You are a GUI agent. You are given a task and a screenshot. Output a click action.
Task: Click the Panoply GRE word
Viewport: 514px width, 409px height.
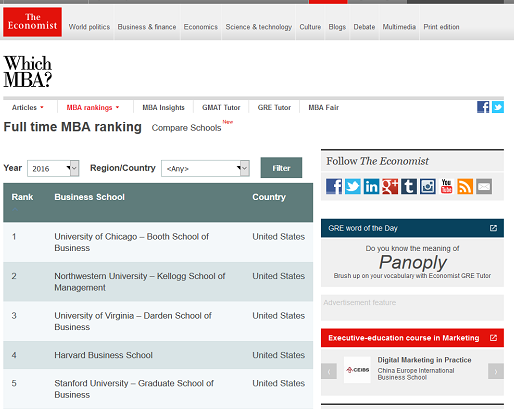click(413, 262)
